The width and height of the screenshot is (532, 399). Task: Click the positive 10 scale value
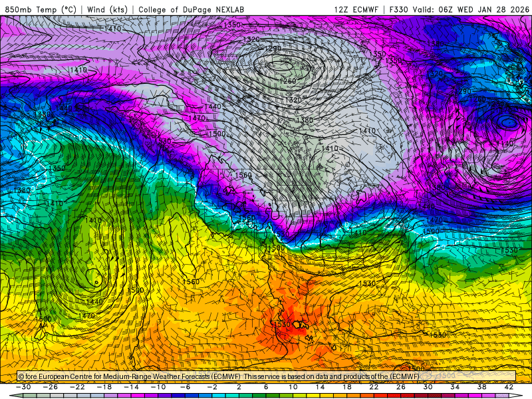coord(293,387)
